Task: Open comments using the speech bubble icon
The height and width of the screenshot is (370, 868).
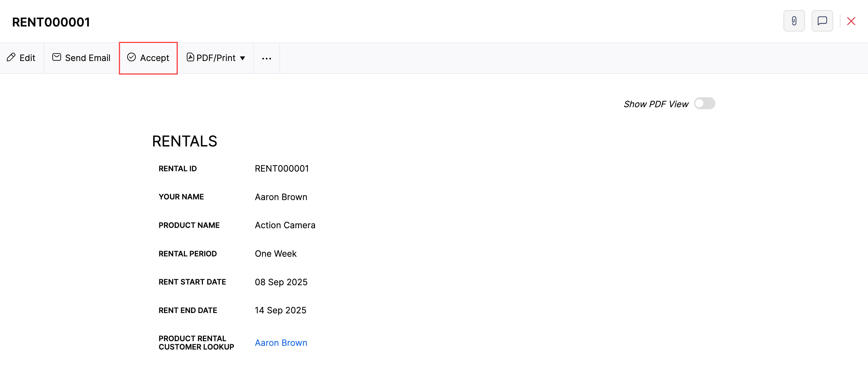Action: coord(822,21)
